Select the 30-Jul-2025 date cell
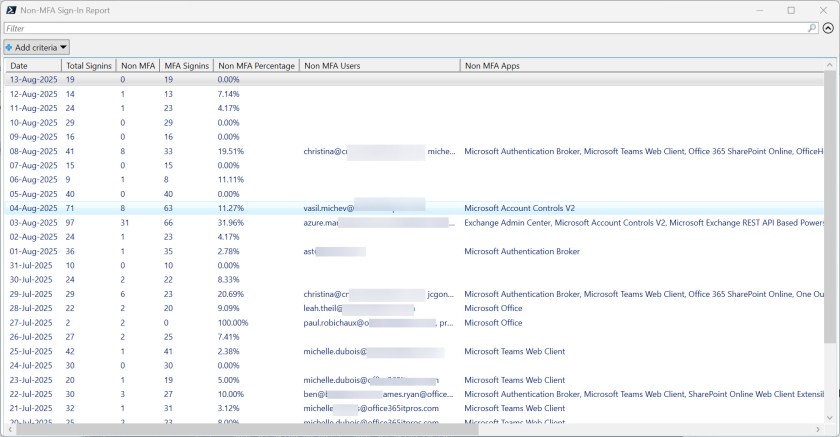This screenshot has width=840, height=437. coord(31,280)
